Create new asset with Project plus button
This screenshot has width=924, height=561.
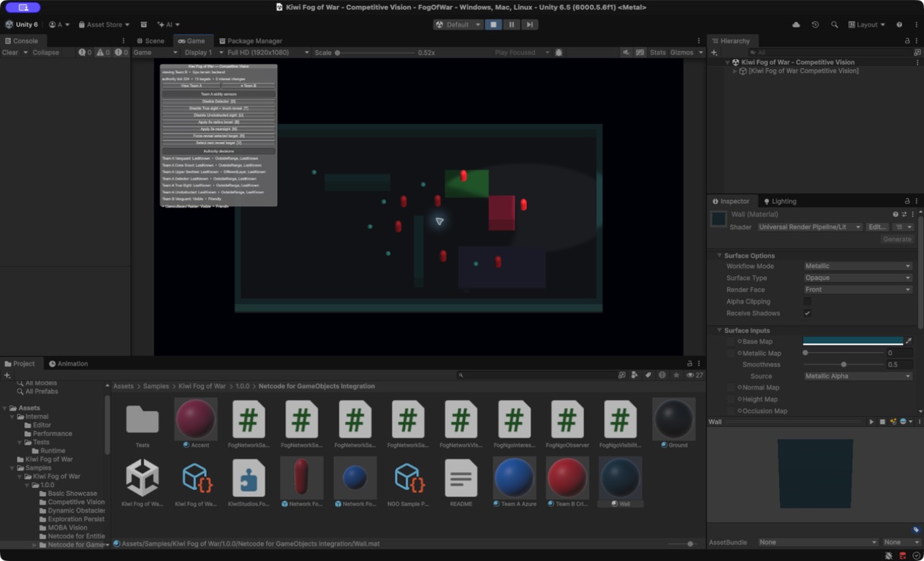(7, 375)
